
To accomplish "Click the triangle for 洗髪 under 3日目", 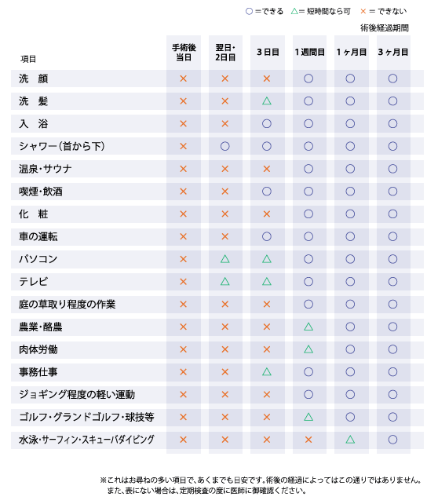I will 267,101.
